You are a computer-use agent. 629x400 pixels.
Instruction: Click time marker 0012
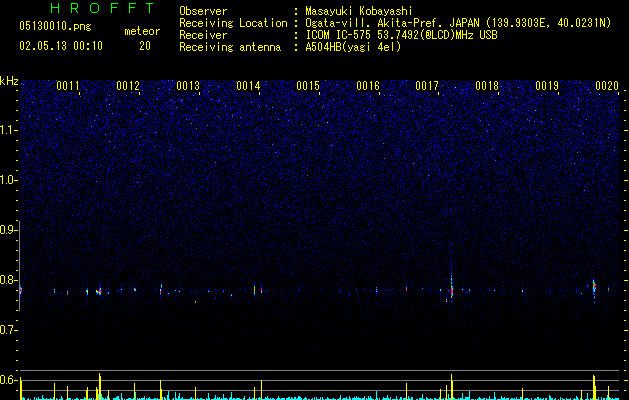click(128, 86)
